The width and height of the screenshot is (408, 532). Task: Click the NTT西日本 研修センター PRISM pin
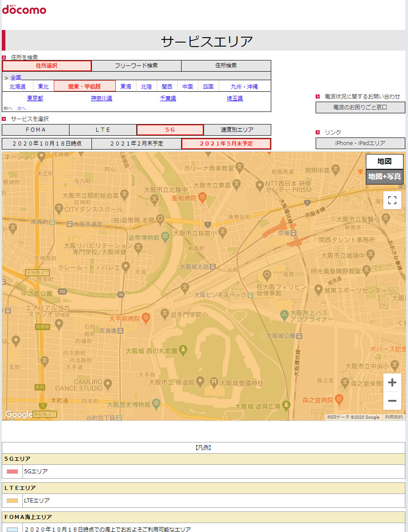pyautogui.click(x=260, y=185)
